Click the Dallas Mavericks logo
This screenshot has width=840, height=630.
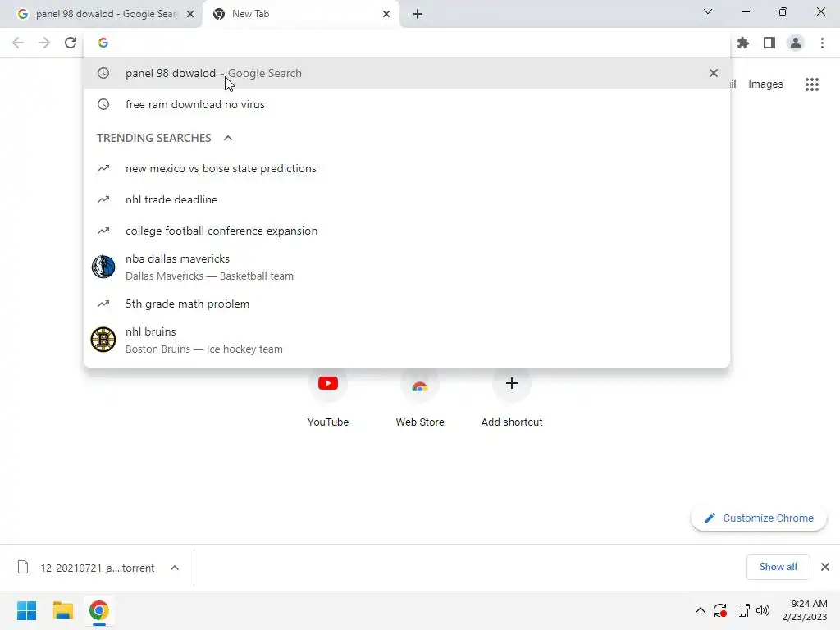(x=103, y=267)
